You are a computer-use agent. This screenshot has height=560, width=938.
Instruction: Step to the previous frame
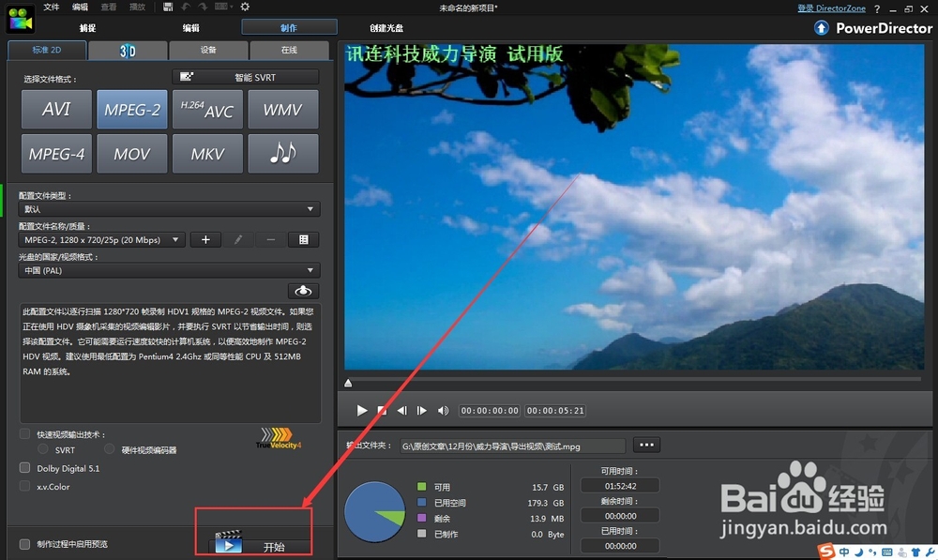[402, 411]
